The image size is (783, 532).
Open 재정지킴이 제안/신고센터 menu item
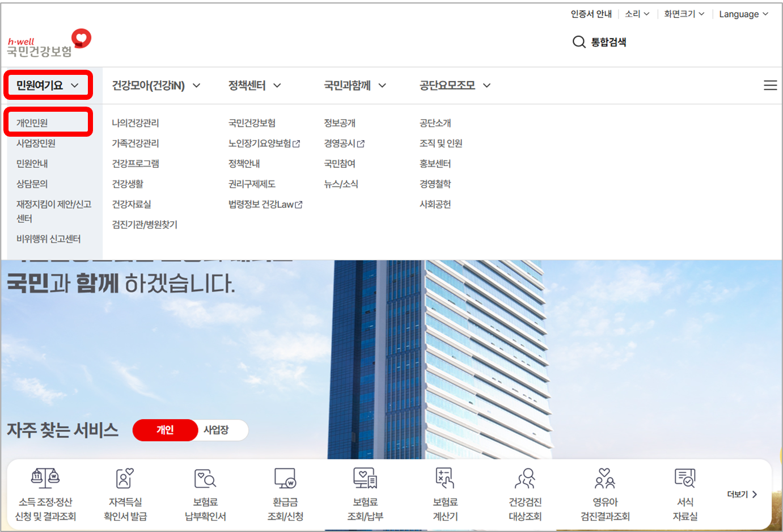(54, 211)
